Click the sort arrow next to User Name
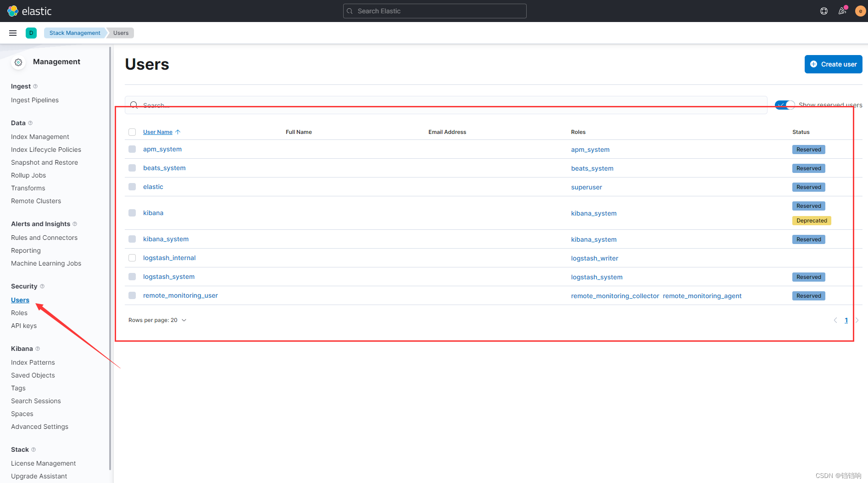 pos(178,132)
